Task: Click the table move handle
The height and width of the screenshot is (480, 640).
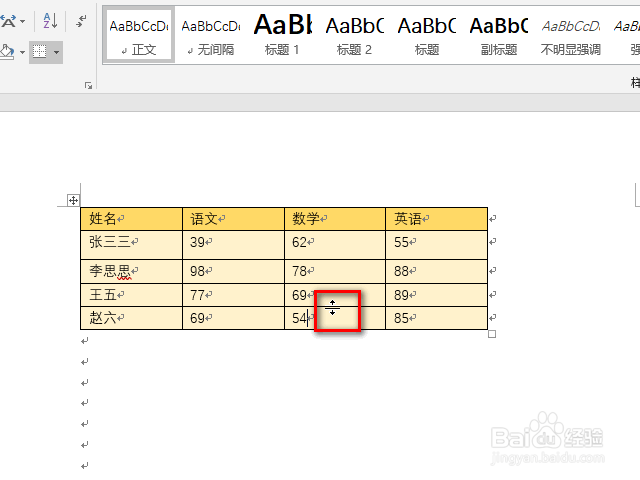Action: (x=73, y=200)
